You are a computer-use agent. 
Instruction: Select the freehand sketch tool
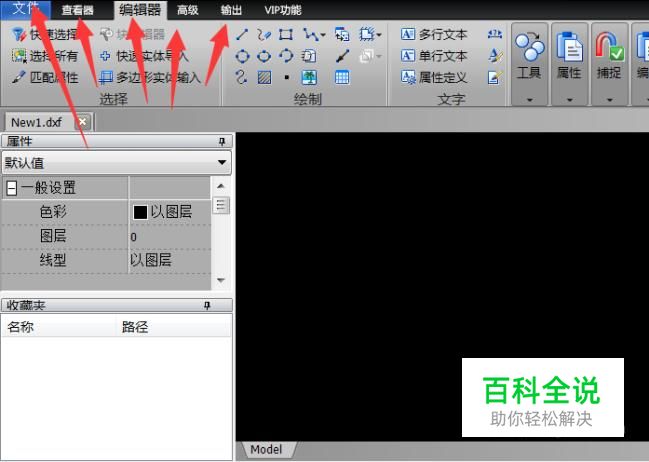[264, 34]
